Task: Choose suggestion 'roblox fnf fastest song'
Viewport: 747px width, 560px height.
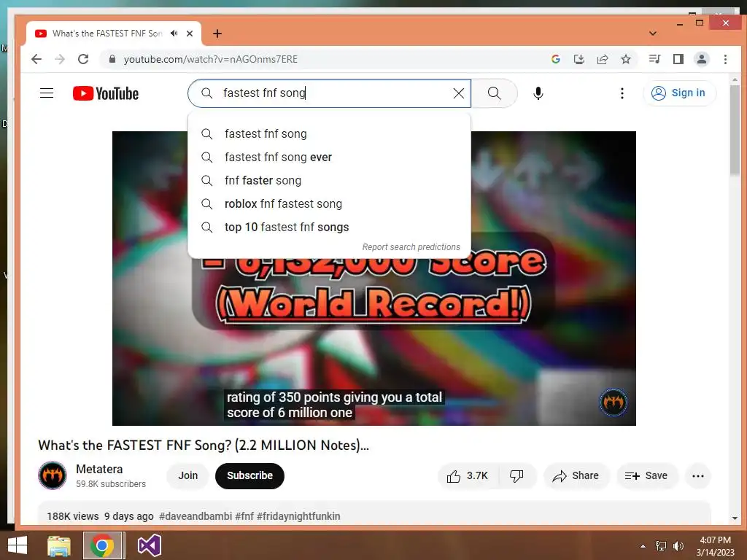Action: click(329, 204)
